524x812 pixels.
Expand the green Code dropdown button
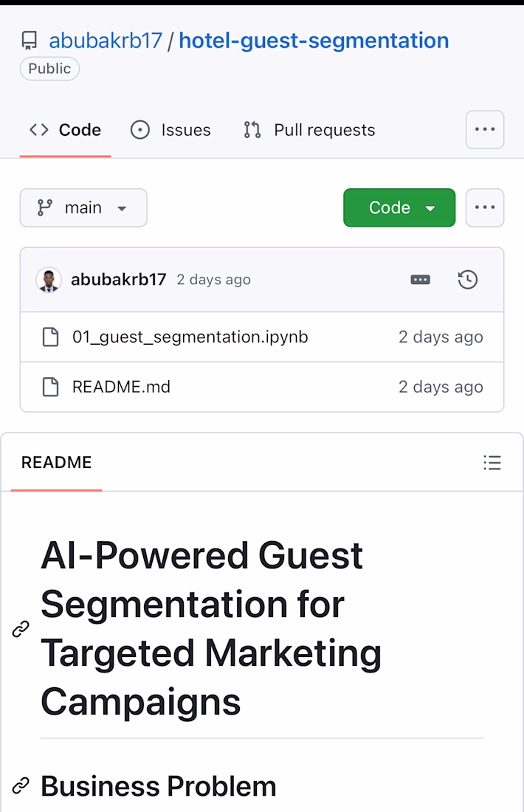coord(399,207)
